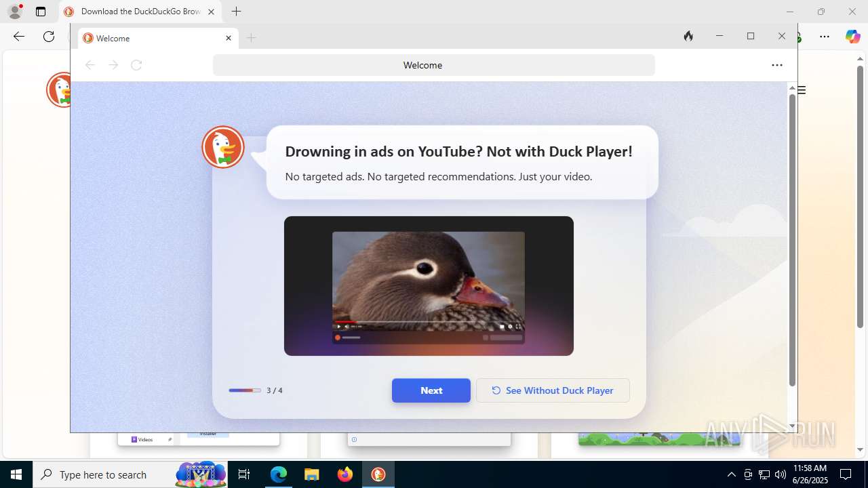
Task: Select Edge tab Download the DuckDuckGo Browser
Action: pyautogui.click(x=141, y=12)
